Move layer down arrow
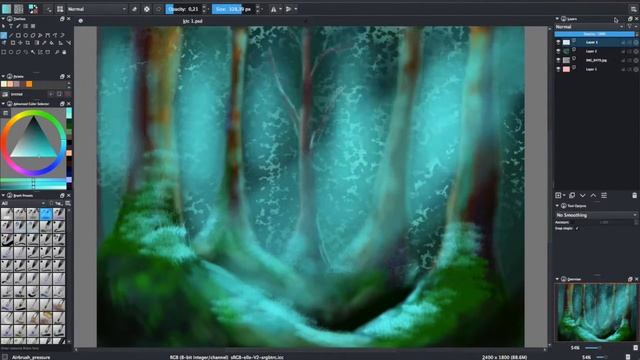The width and height of the screenshot is (640, 360). click(x=582, y=196)
